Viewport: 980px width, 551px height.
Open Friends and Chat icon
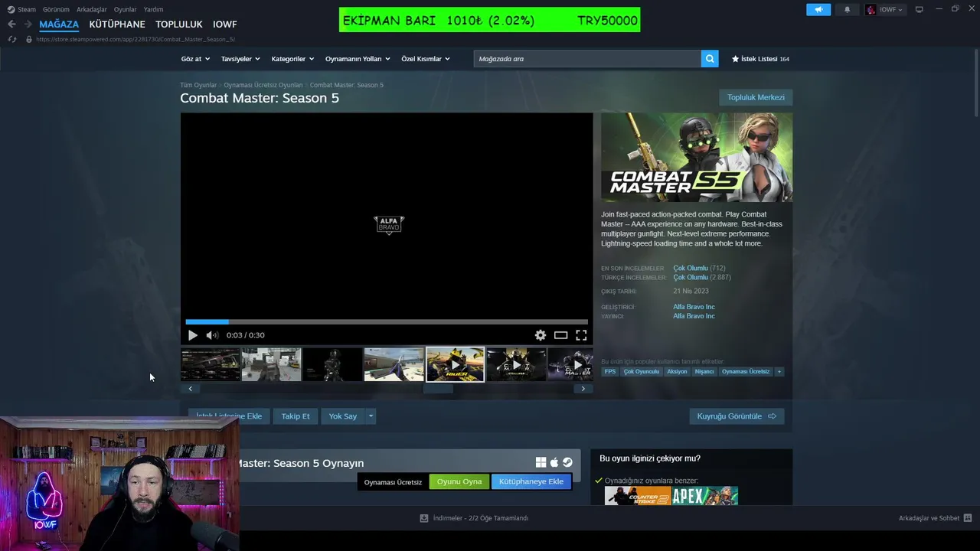point(968,518)
